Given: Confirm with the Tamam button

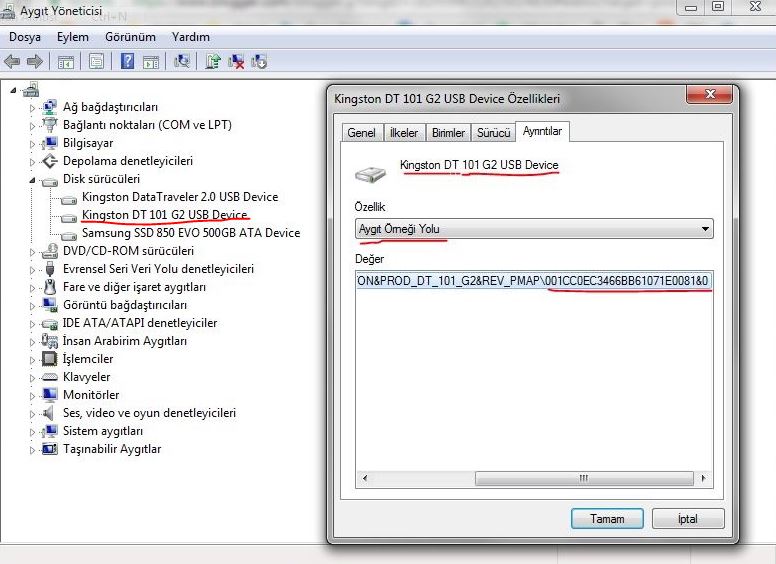Looking at the screenshot, I should click(607, 518).
